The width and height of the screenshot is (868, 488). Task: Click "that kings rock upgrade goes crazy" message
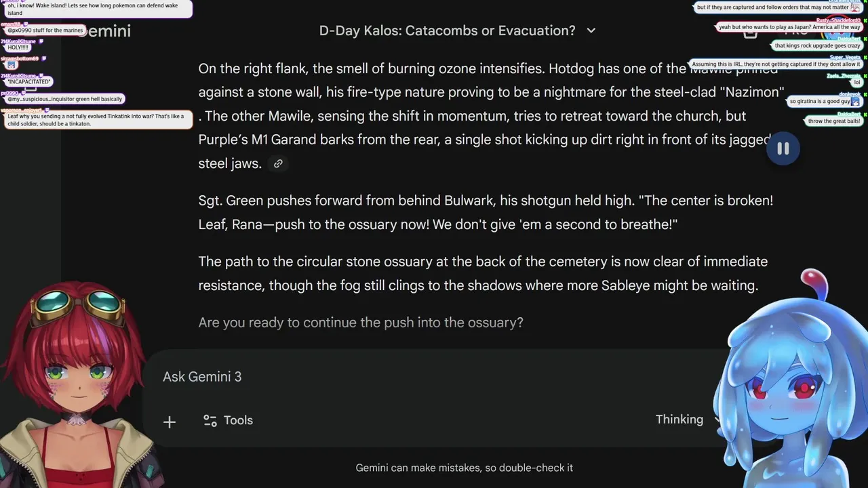[x=817, y=45]
